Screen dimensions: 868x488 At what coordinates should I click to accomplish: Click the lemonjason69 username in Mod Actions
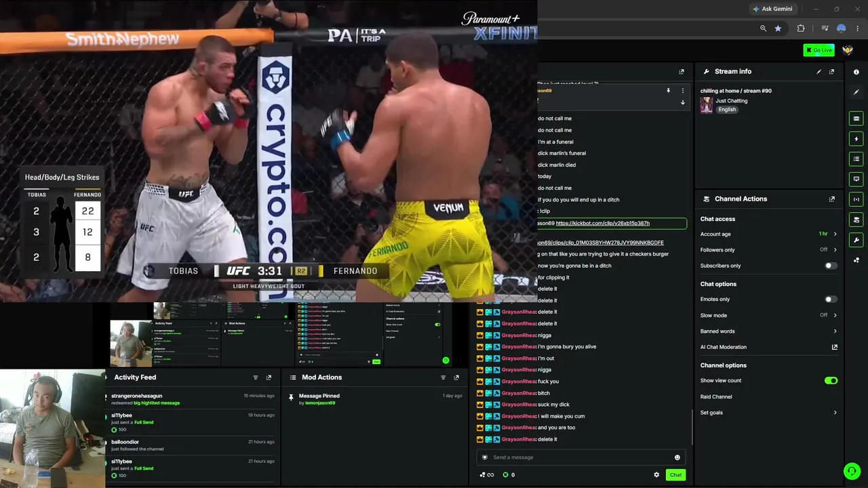(320, 403)
